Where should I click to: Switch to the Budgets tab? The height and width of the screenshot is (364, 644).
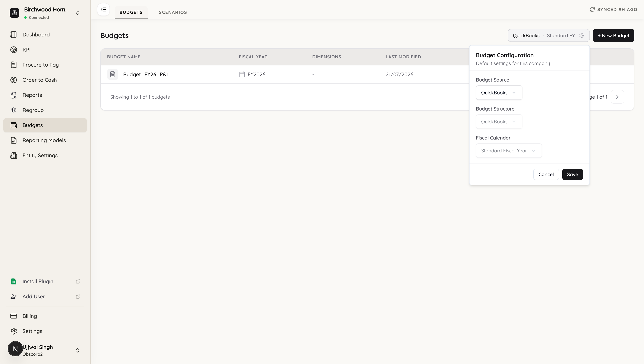(x=131, y=12)
